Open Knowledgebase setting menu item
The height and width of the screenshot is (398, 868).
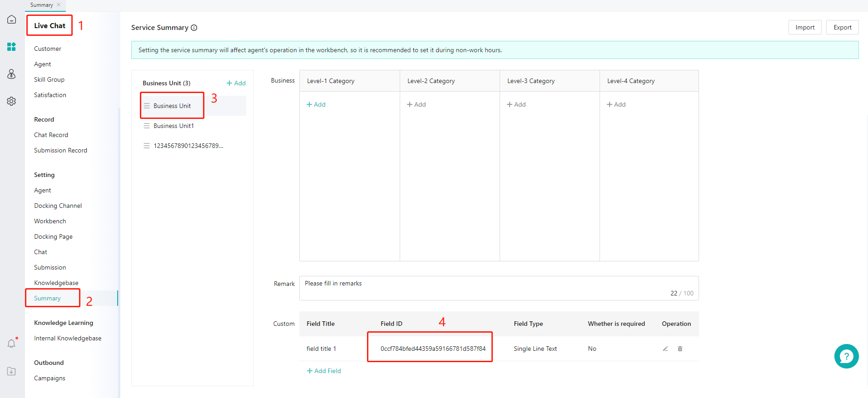click(56, 283)
